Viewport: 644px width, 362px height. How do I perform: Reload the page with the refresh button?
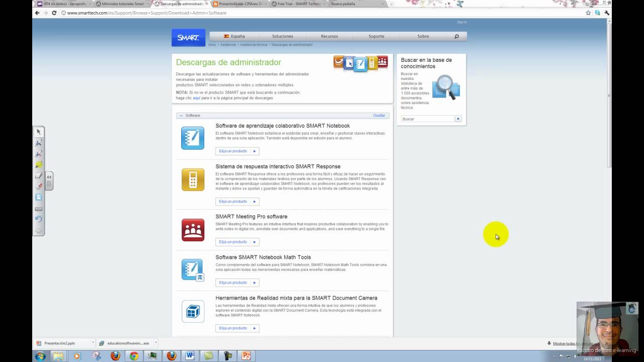pos(54,13)
